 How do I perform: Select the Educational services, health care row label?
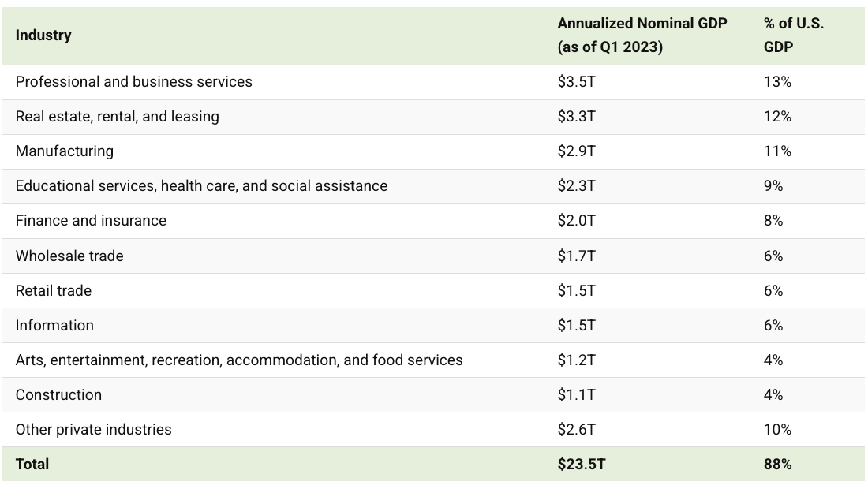tap(201, 186)
